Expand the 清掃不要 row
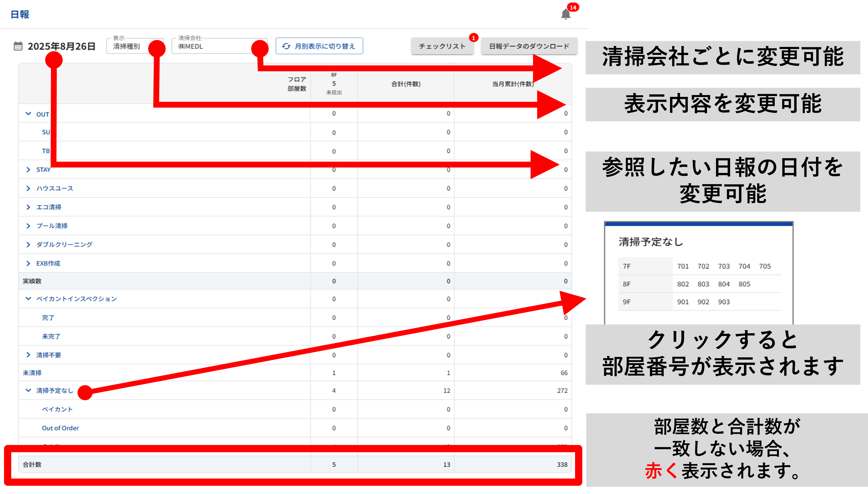This screenshot has height=494, width=868. (28, 355)
